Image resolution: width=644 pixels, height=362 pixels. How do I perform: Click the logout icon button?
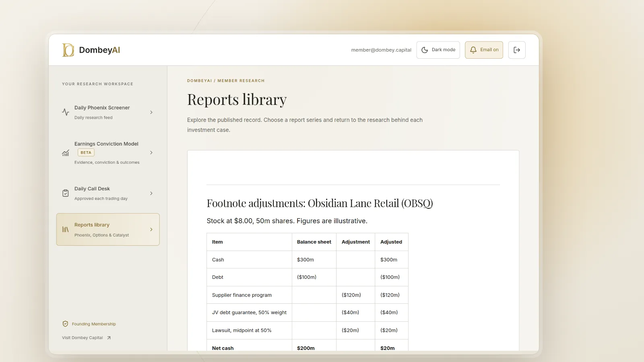tap(517, 50)
